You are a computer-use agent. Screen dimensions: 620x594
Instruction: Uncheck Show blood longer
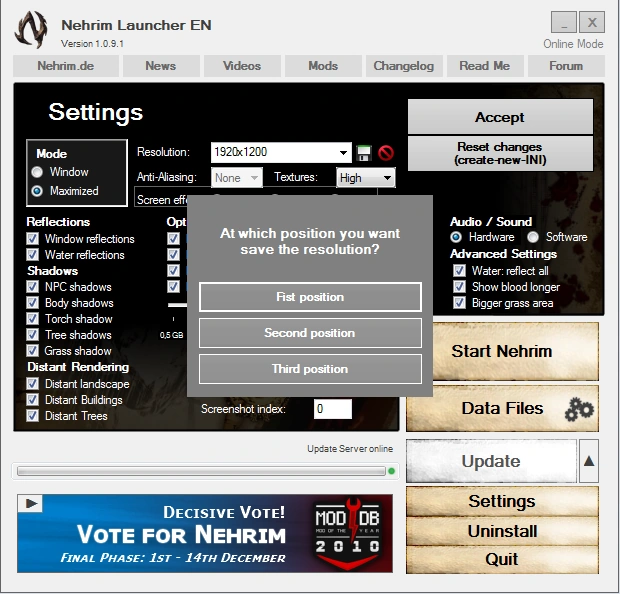tap(459, 287)
